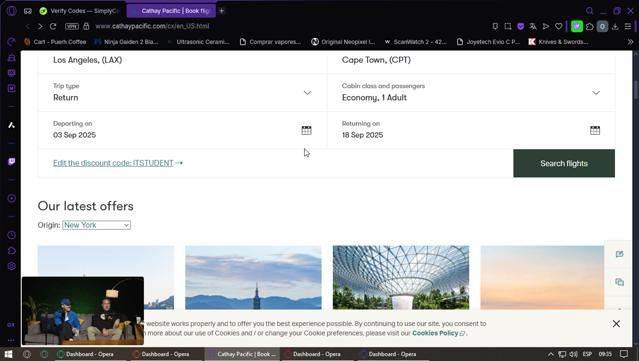Open Knives & Swords bookmark

pos(558,42)
